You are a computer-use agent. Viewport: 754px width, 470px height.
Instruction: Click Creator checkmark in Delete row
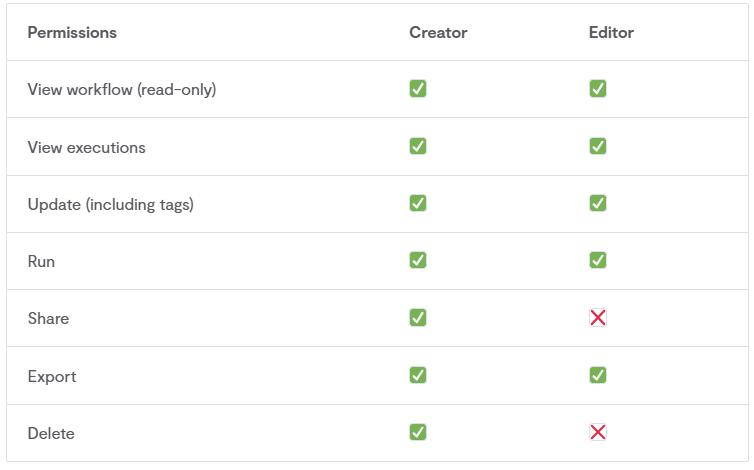tap(417, 432)
